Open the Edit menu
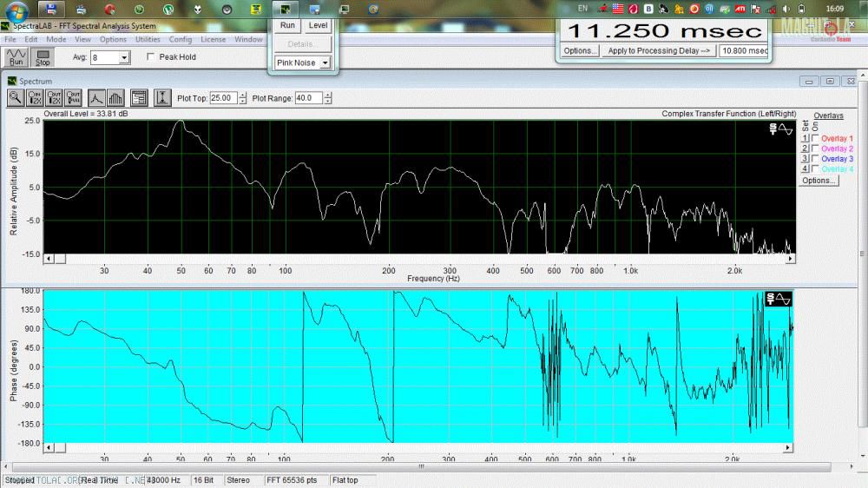The image size is (868, 488). point(31,39)
